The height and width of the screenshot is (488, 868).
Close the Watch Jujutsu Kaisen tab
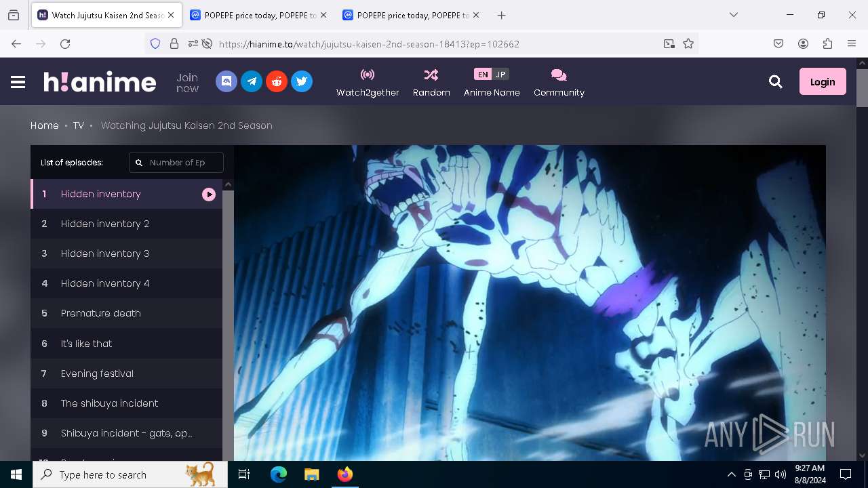tap(171, 15)
